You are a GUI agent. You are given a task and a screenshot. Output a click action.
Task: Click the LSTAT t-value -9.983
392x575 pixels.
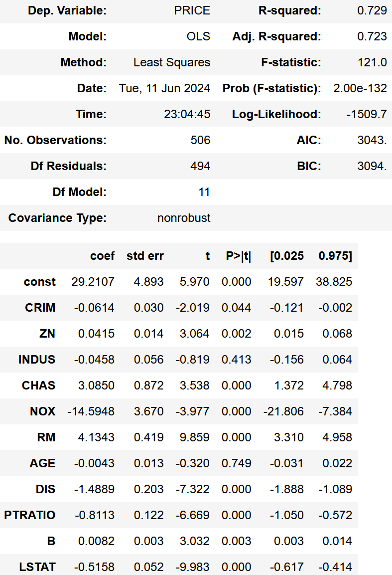tap(193, 568)
